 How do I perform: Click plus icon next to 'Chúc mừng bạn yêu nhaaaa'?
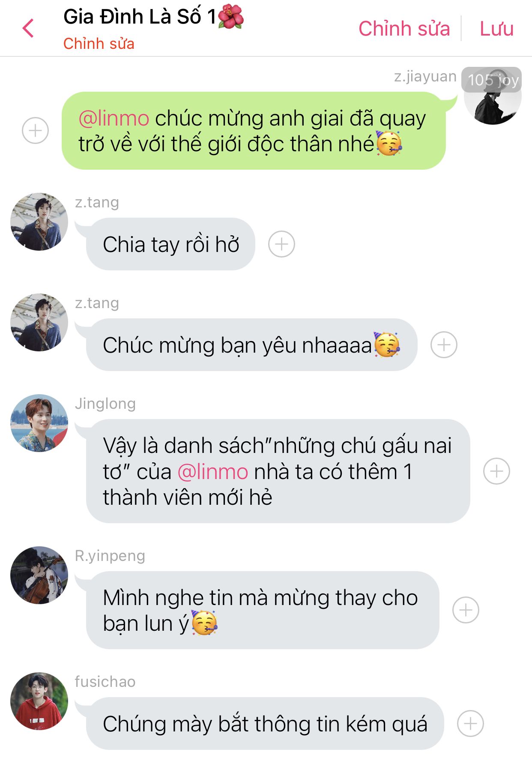tap(444, 345)
